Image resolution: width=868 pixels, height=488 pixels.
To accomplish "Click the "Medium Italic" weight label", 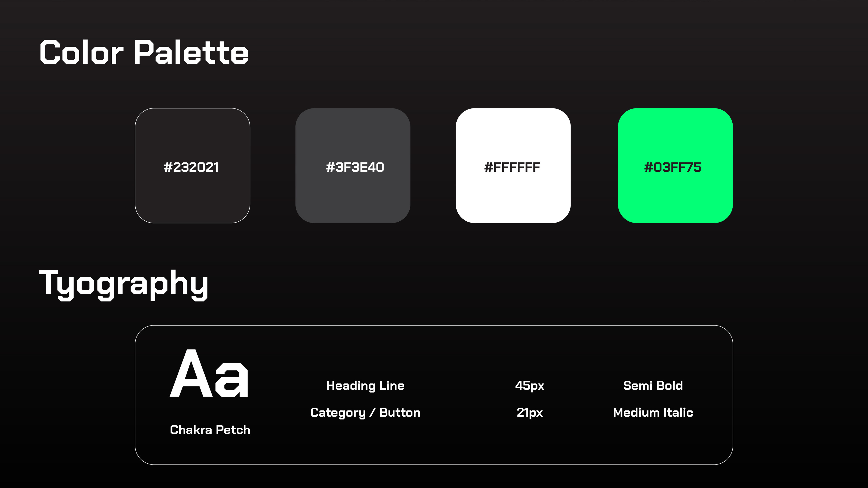I will click(653, 413).
